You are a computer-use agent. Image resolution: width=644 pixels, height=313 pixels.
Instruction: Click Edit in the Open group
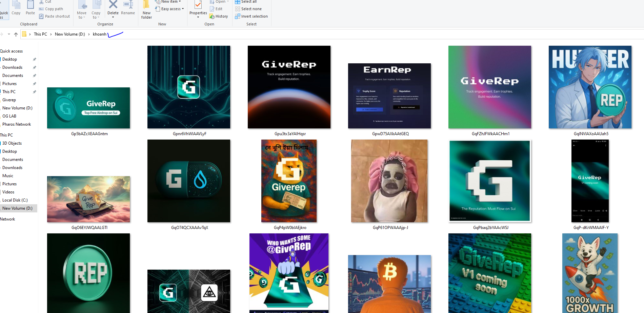[216, 9]
